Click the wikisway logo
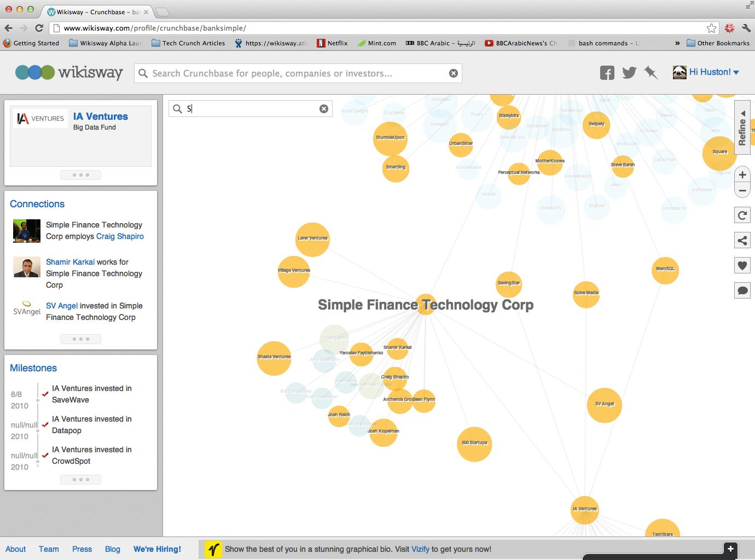Viewport: 755px width, 560px height. 69,72
